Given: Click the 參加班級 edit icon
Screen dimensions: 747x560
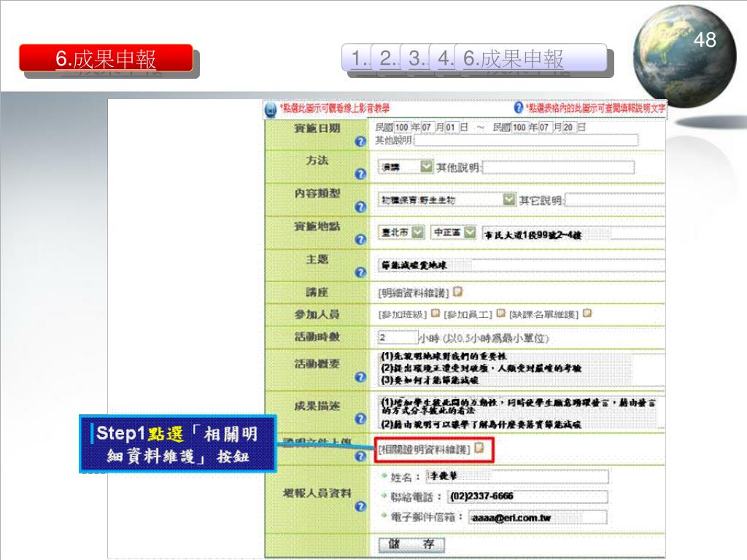Looking at the screenshot, I should 435,314.
